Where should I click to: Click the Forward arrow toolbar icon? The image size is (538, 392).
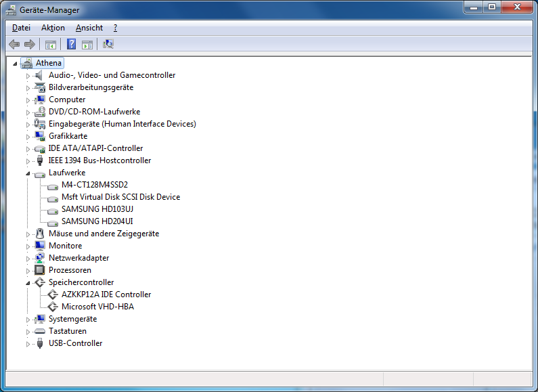30,44
